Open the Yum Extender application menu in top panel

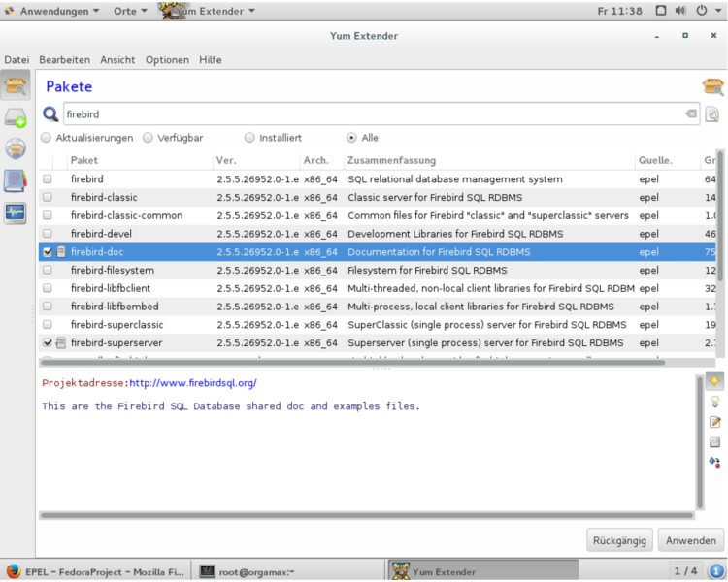208,11
